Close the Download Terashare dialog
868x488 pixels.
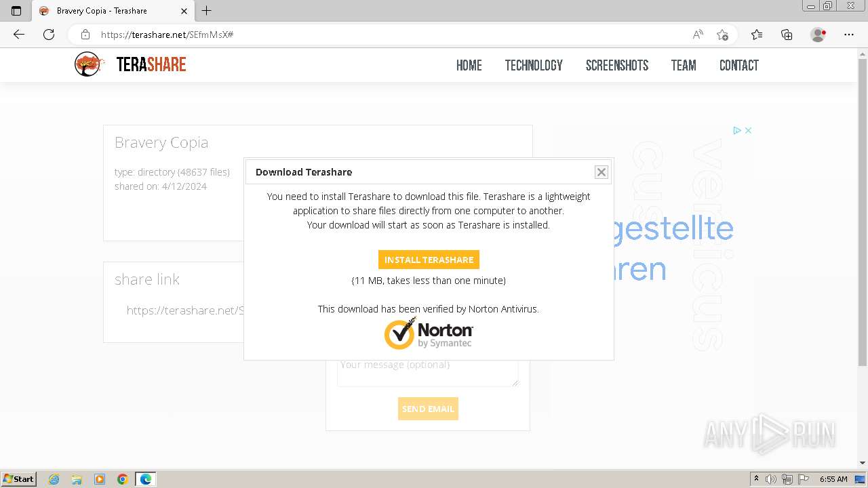(601, 172)
